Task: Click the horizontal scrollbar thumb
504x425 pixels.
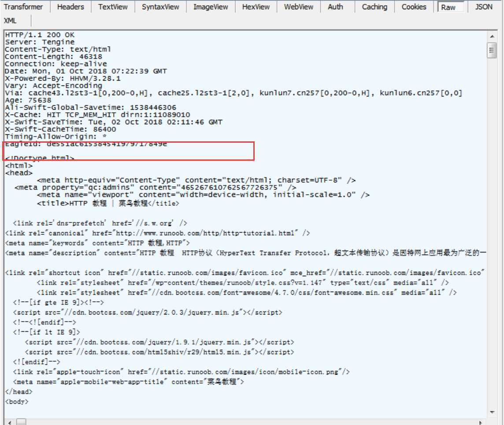Action: coord(21,422)
